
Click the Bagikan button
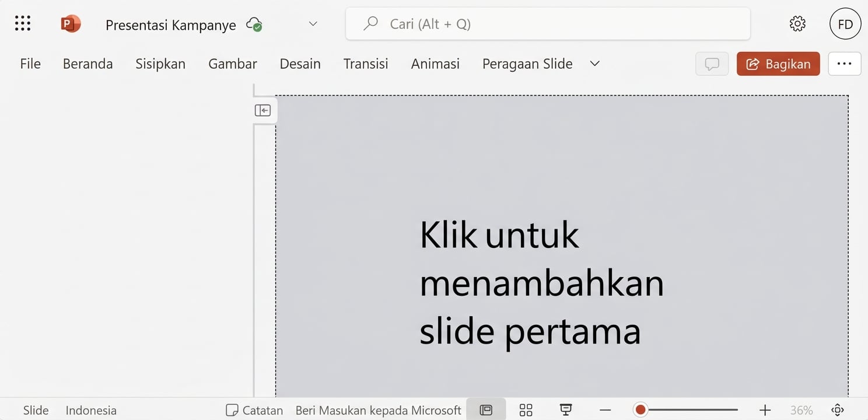coord(778,64)
